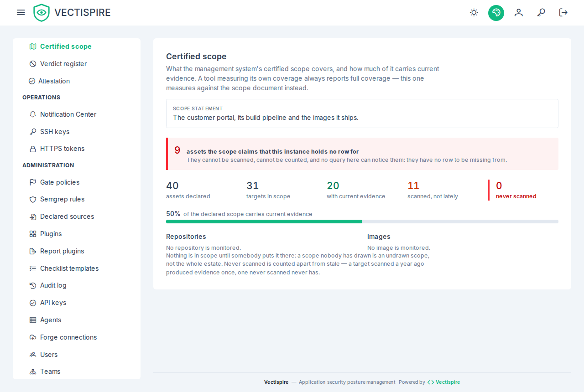Image resolution: width=584 pixels, height=392 pixels.
Task: Click the Report plugins export icon
Action: (x=33, y=251)
